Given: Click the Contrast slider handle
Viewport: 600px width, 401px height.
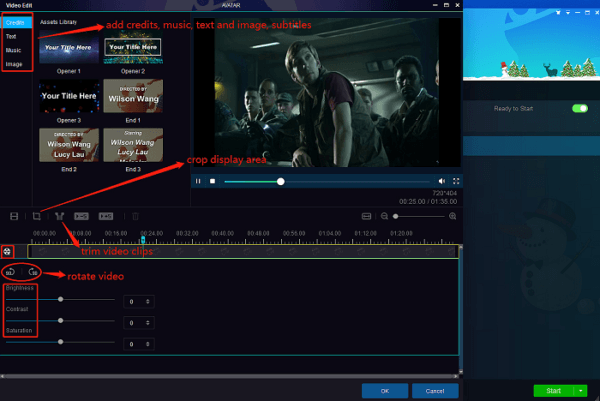Looking at the screenshot, I should click(60, 321).
